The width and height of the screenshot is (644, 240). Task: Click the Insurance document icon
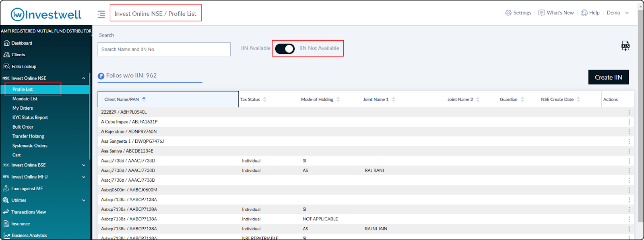point(6,224)
